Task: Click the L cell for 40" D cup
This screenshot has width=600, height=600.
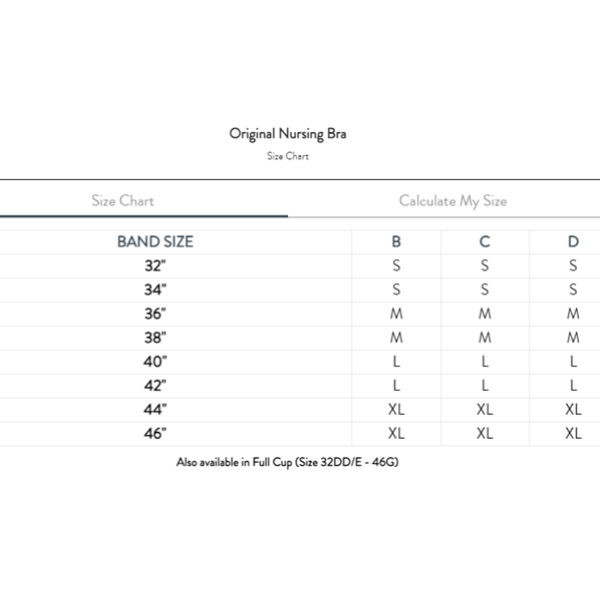Action: (573, 361)
